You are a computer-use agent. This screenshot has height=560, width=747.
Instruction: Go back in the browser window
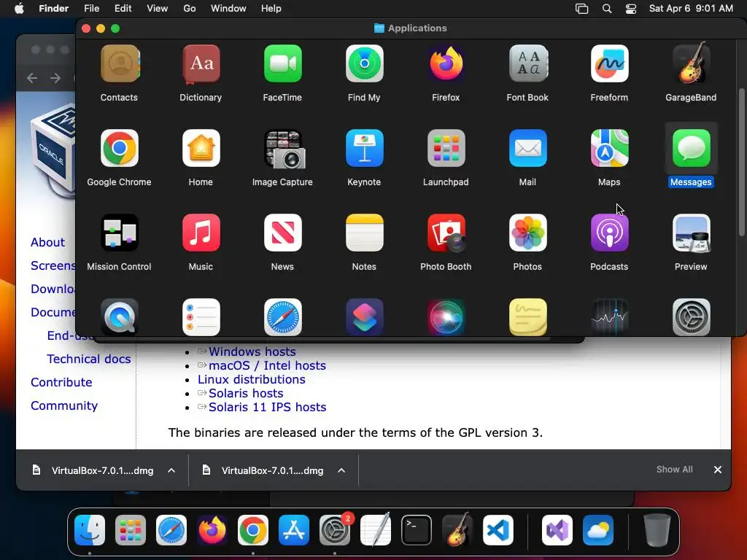tap(32, 77)
